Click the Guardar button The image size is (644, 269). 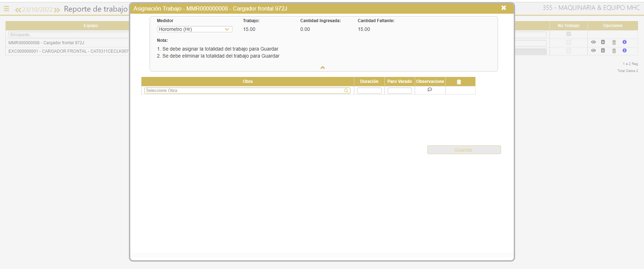pyautogui.click(x=464, y=150)
